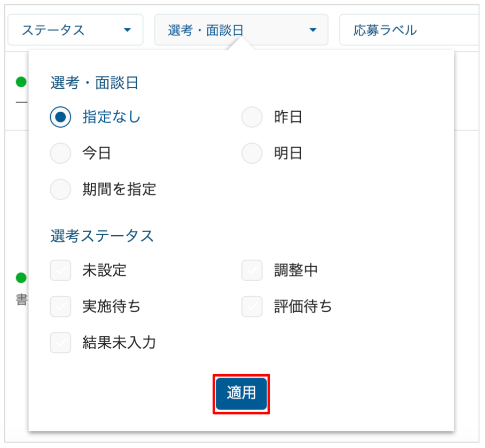The image size is (485, 448).
Task: Open the ステータス dropdown
Action: (x=75, y=30)
